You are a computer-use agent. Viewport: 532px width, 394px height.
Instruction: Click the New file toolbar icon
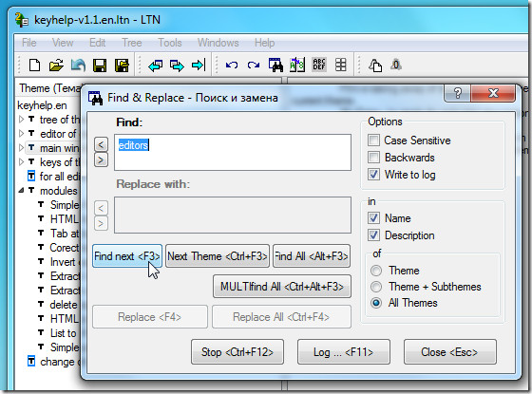(34, 65)
